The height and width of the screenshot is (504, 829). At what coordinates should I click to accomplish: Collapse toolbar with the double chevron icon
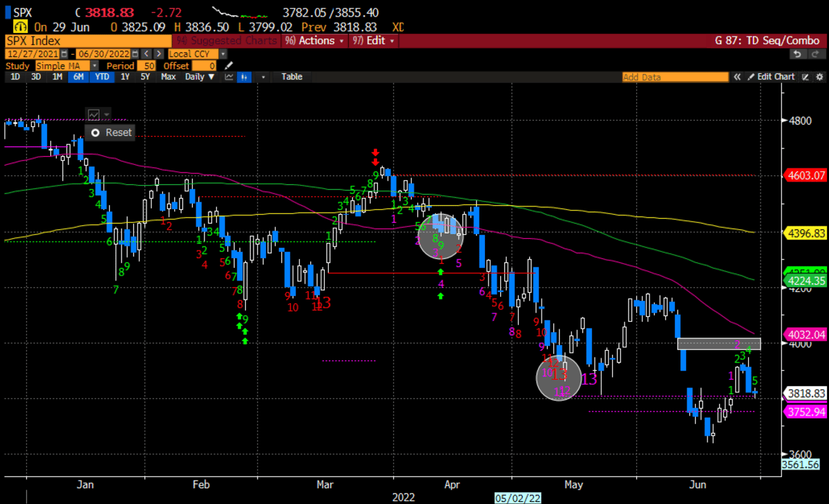point(737,77)
